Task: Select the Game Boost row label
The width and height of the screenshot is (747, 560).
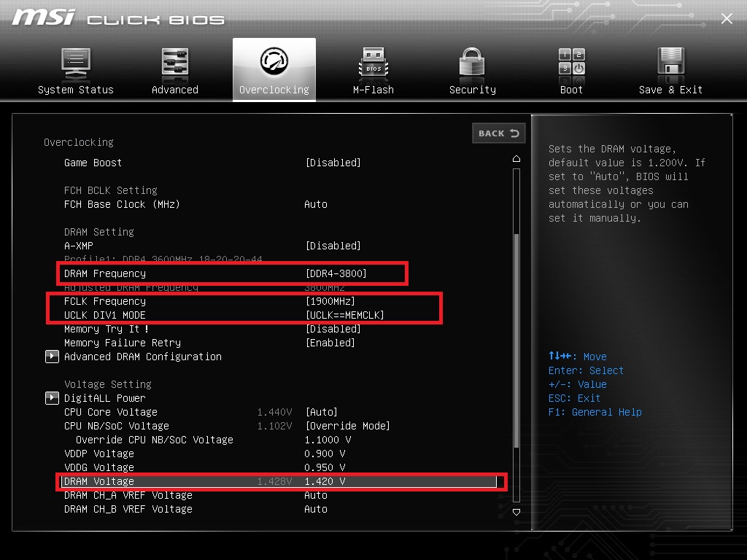Action: (93, 163)
